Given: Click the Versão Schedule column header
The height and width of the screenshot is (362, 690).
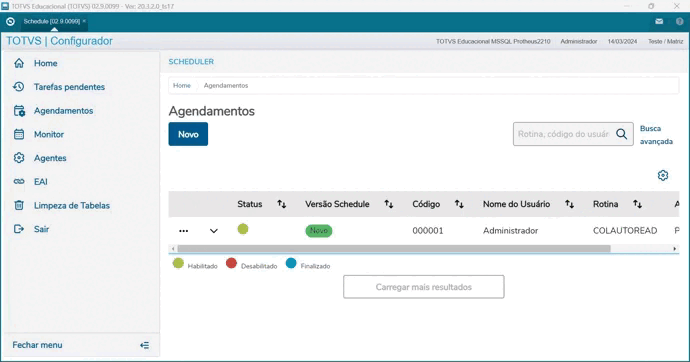Looking at the screenshot, I should pyautogui.click(x=337, y=204).
